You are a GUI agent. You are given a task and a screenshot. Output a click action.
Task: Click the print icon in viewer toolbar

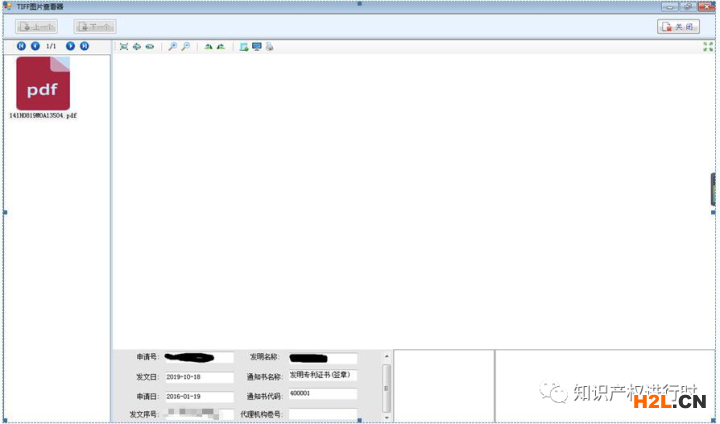tap(270, 47)
